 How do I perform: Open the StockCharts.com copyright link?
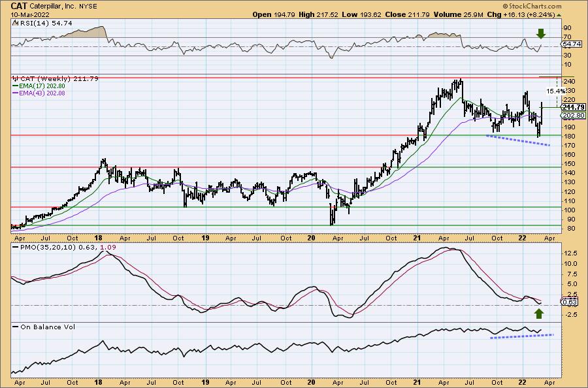[x=532, y=6]
